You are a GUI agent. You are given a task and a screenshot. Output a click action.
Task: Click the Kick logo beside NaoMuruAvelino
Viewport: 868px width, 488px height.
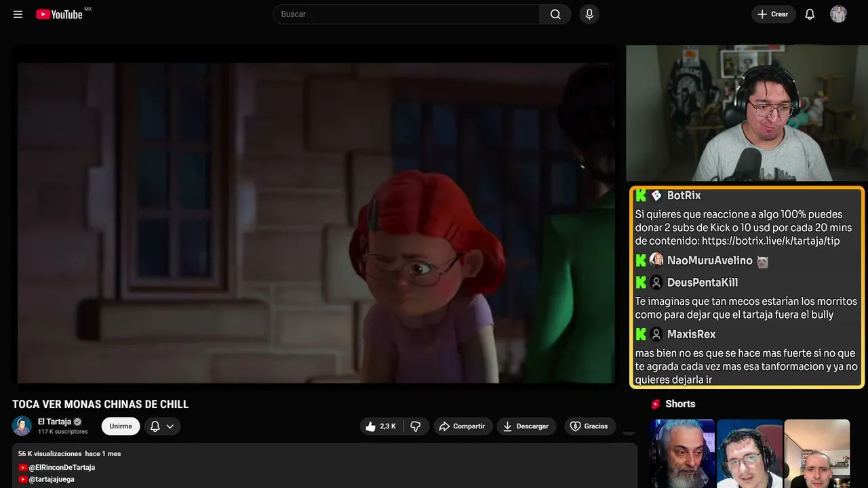coord(641,261)
